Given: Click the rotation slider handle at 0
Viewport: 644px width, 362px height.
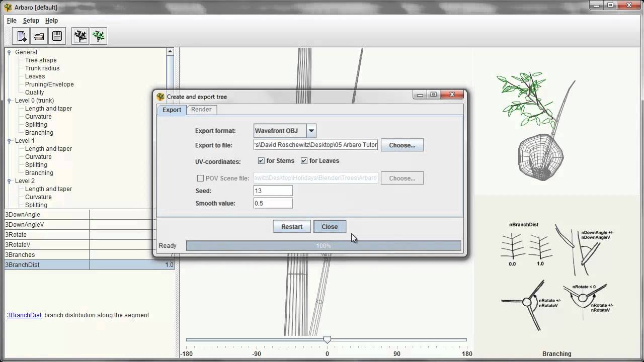Looking at the screenshot, I should click(327, 340).
